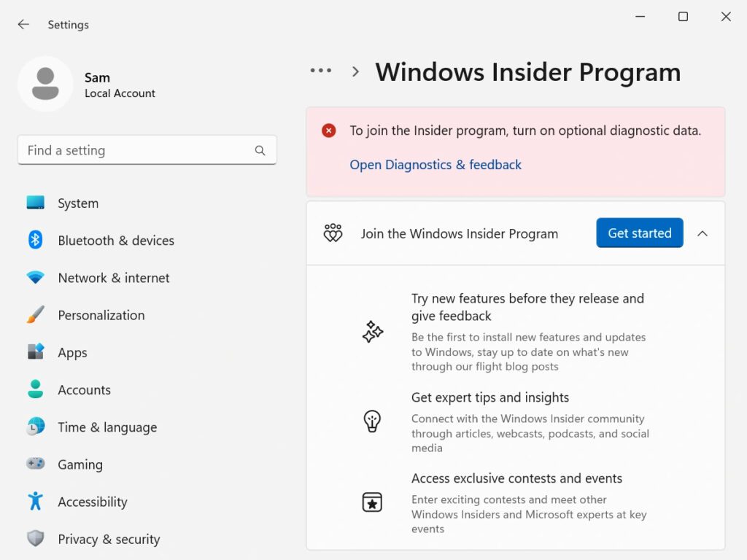Open the System settings section
The height and width of the screenshot is (560, 747).
[36, 203]
